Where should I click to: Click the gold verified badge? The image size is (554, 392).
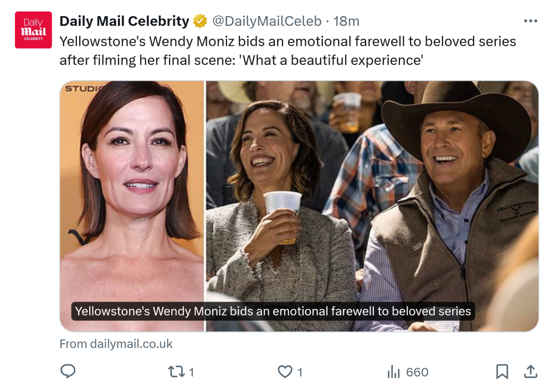tap(200, 22)
